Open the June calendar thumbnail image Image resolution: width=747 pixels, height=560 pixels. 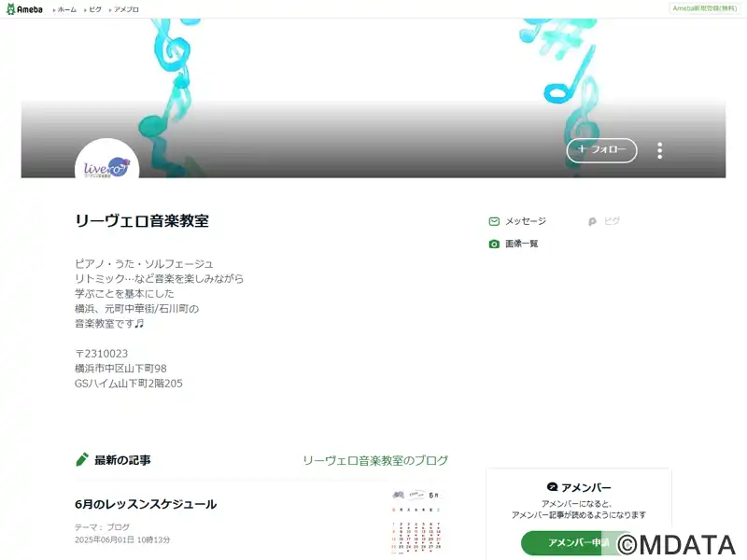coord(416,522)
